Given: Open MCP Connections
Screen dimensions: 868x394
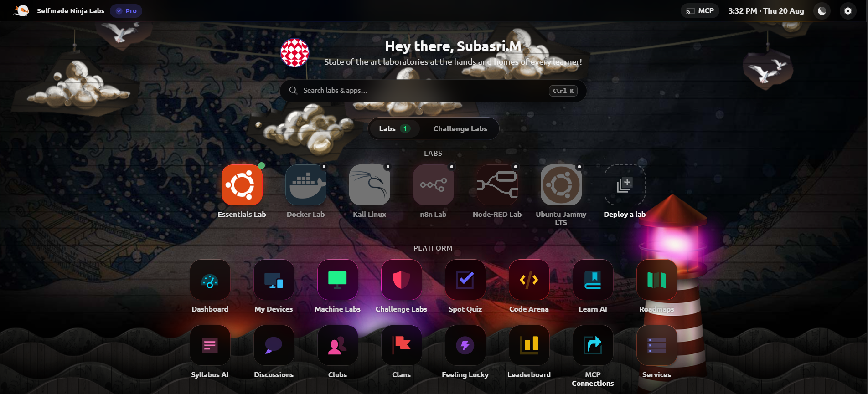Looking at the screenshot, I should point(593,345).
